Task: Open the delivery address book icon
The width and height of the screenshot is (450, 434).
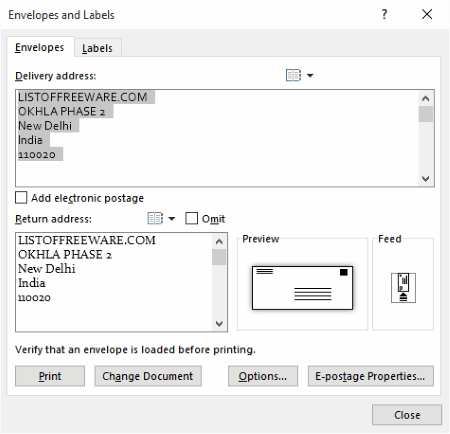Action: (293, 75)
